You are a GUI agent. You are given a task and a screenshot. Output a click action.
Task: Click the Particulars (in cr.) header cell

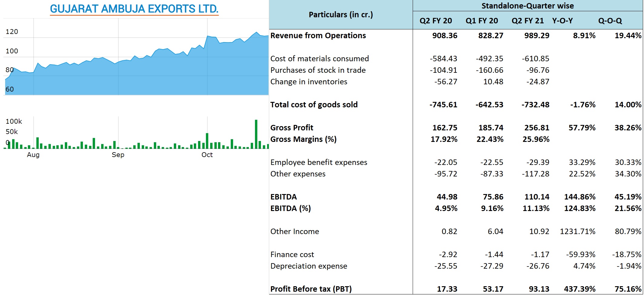341,15
